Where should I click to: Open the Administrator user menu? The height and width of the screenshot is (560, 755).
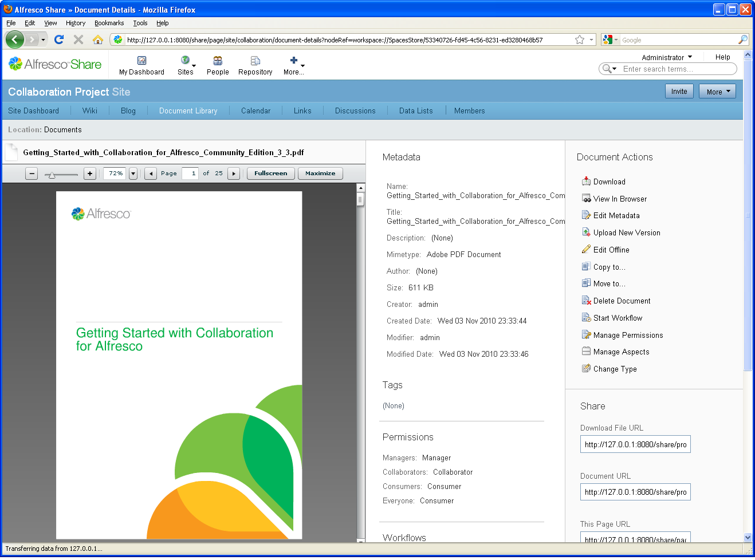click(x=667, y=57)
